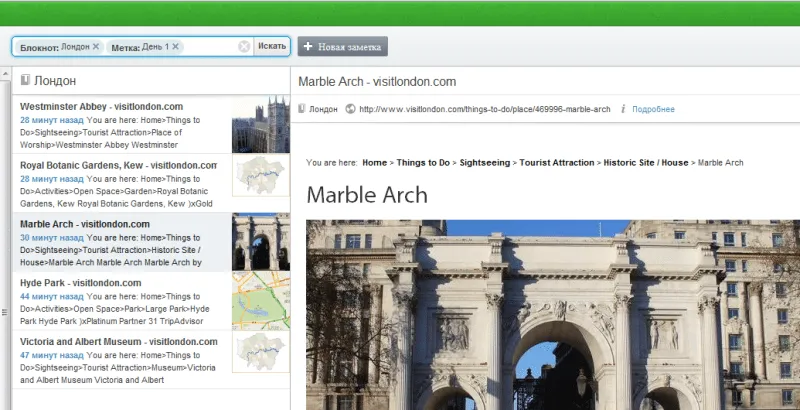
Task: Click the globe icon beside the source URL
Action: (350, 109)
